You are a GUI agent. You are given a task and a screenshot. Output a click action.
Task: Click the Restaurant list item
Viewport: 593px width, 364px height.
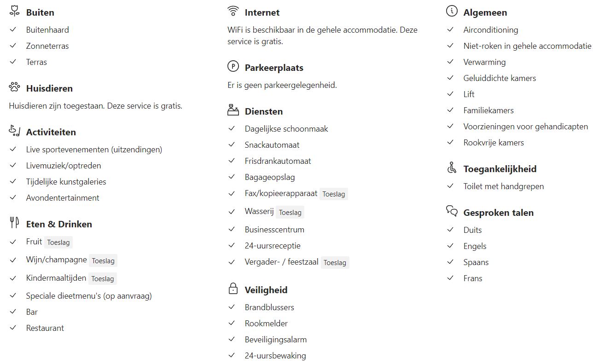(45, 328)
